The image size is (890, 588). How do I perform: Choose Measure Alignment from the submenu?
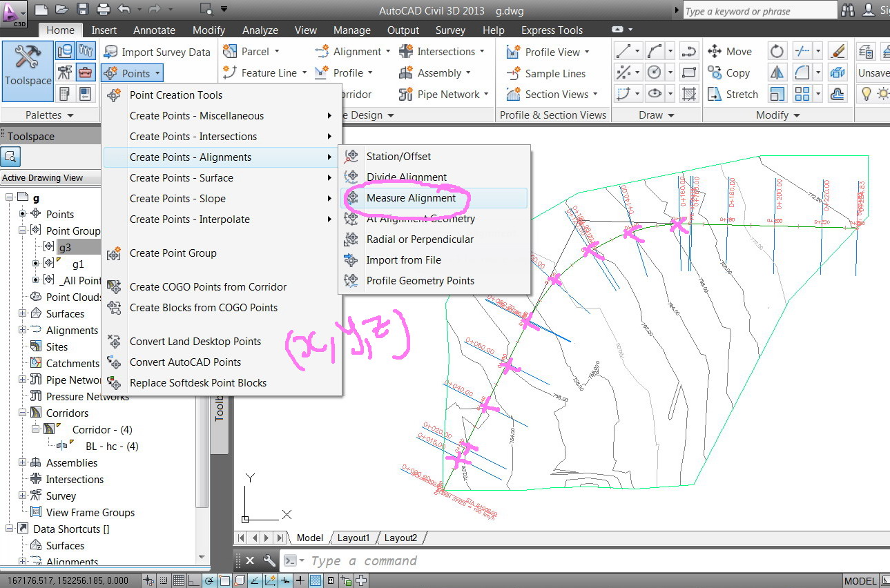(x=411, y=198)
